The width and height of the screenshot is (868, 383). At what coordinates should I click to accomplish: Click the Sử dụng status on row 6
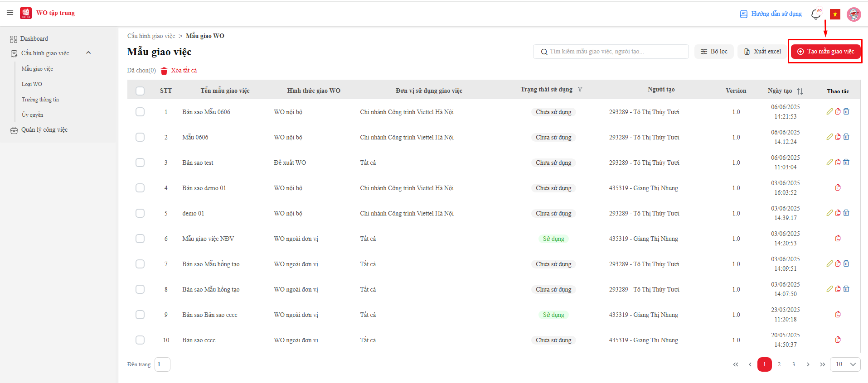(553, 239)
